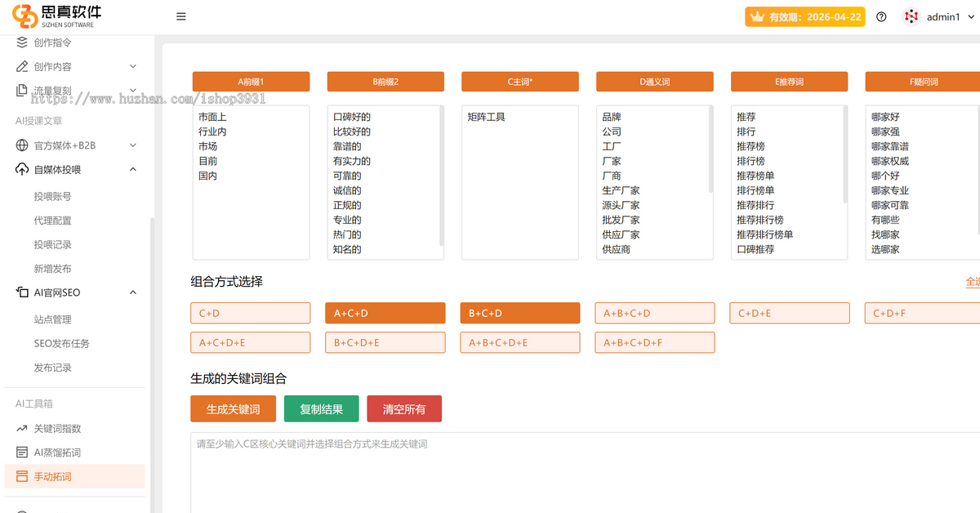Click the C主词* header button
Screen dimensions: 980x513
520,82
